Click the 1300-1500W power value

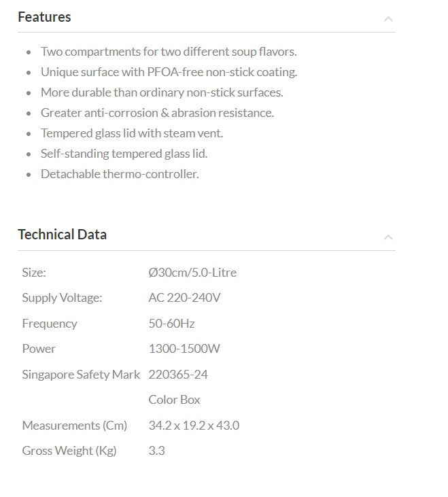[184, 349]
